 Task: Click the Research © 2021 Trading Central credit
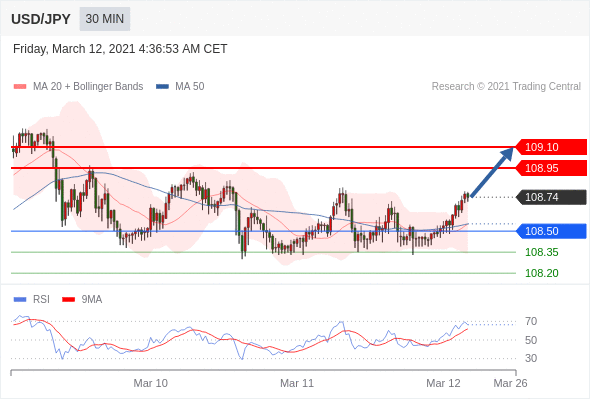tap(506, 87)
